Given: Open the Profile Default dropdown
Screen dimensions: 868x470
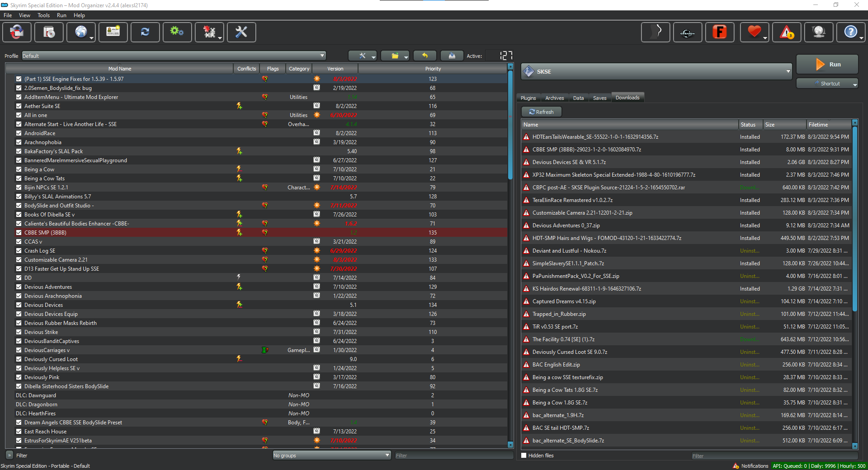Looking at the screenshot, I should coord(174,56).
